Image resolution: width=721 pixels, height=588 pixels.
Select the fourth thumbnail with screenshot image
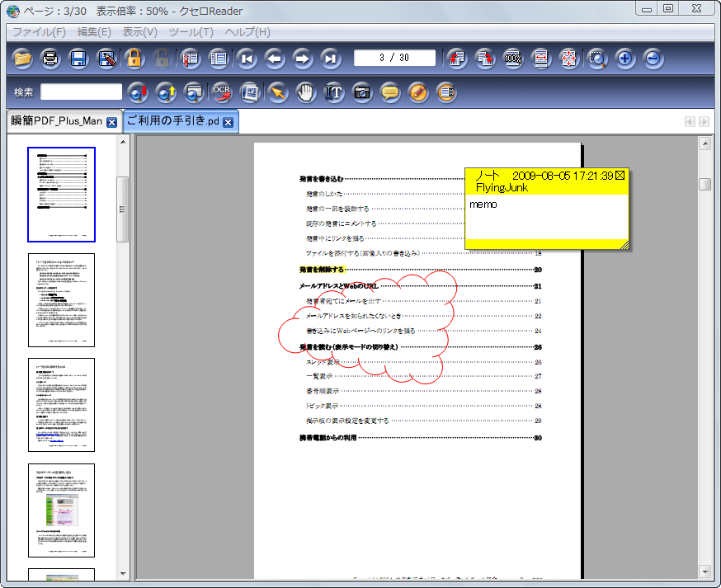tap(61, 510)
